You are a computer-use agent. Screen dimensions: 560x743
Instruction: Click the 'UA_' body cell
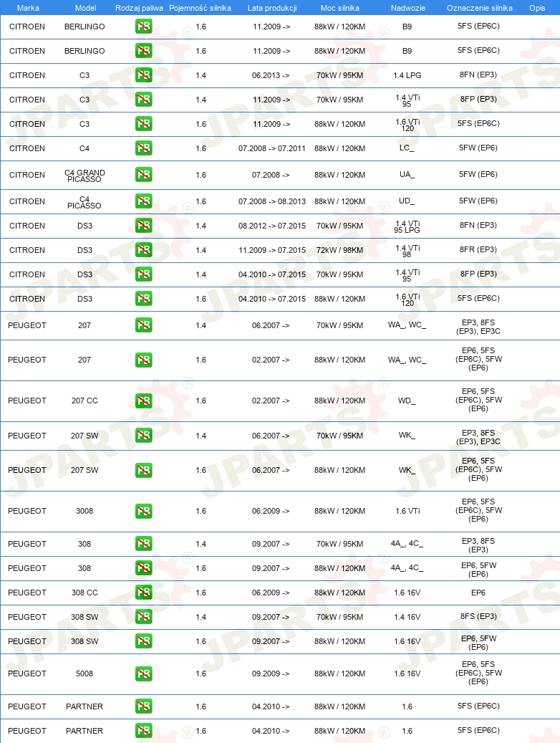click(x=407, y=174)
